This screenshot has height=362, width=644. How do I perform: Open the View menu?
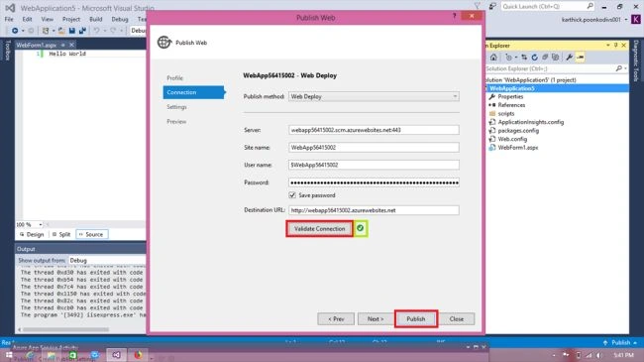click(48, 19)
